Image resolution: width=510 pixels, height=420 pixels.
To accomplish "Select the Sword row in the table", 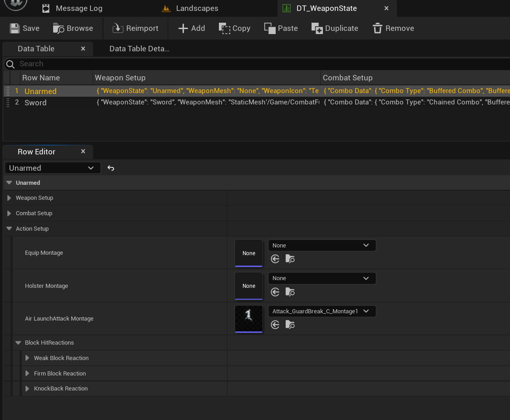I will tap(35, 102).
